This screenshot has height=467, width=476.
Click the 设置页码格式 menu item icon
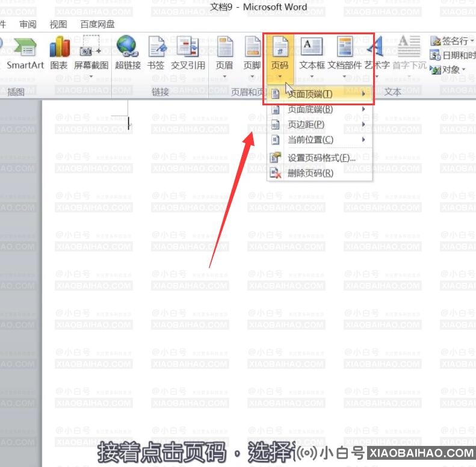coord(276,158)
